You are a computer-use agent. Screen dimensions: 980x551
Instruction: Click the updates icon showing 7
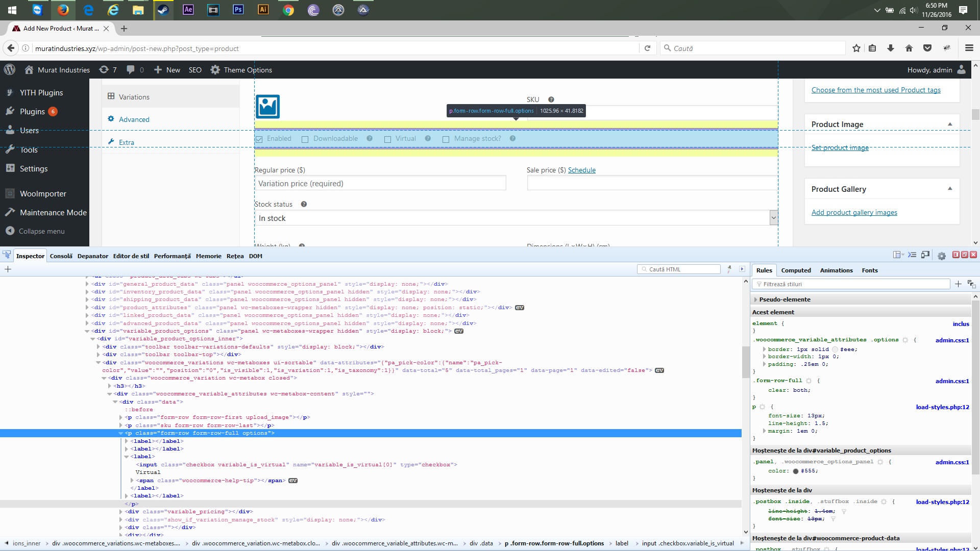[108, 70]
